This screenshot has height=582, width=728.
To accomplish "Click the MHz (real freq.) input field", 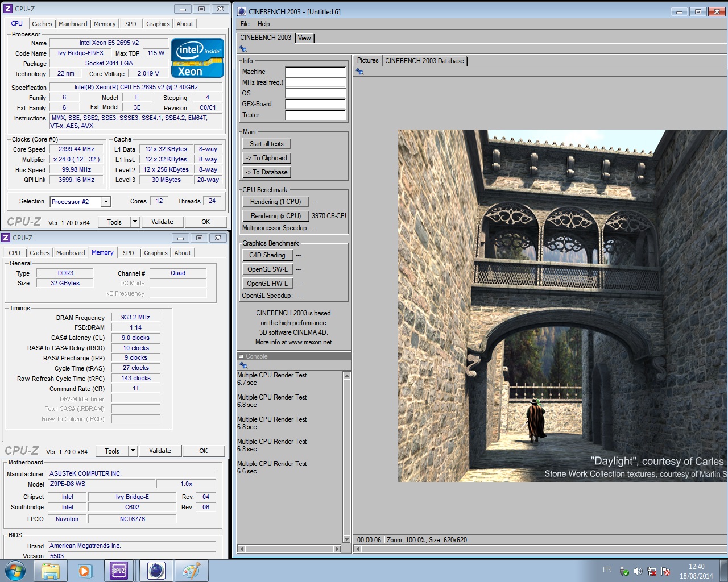I will 315,82.
